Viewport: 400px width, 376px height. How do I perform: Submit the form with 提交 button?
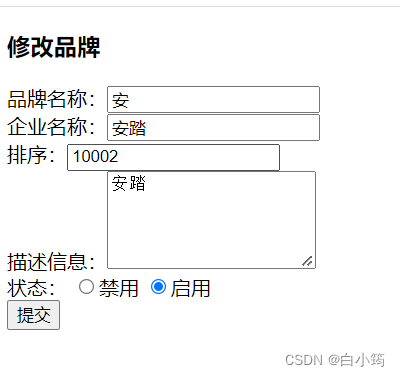(x=33, y=315)
